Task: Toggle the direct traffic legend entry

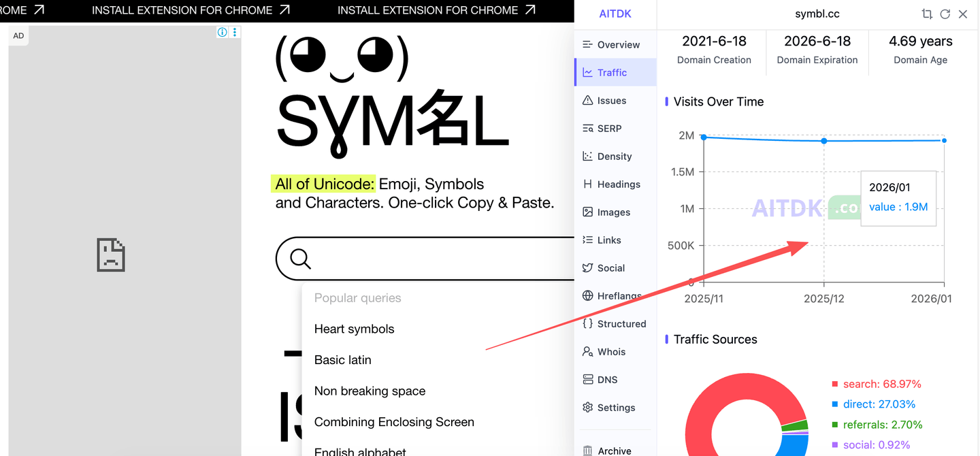Action: [x=879, y=404]
